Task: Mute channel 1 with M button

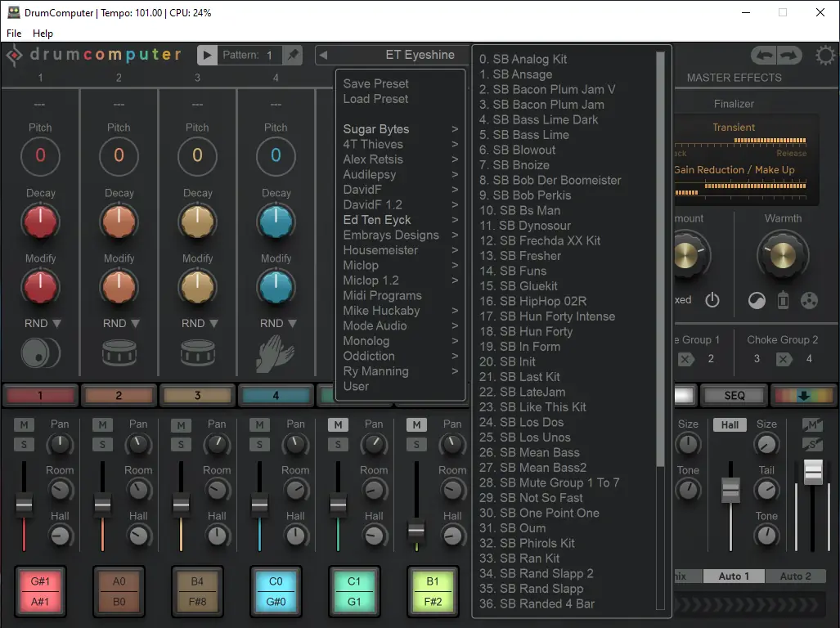Action: coord(24,425)
